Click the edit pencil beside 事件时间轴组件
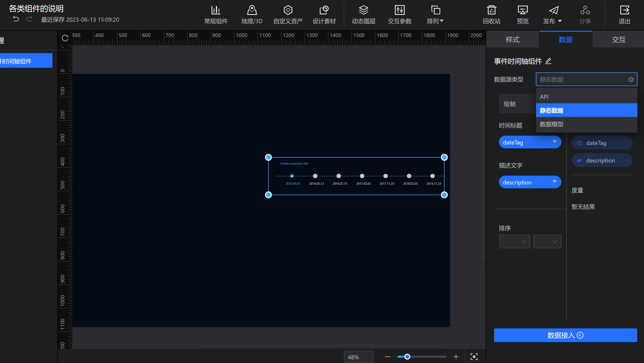644x363 pixels. [548, 61]
